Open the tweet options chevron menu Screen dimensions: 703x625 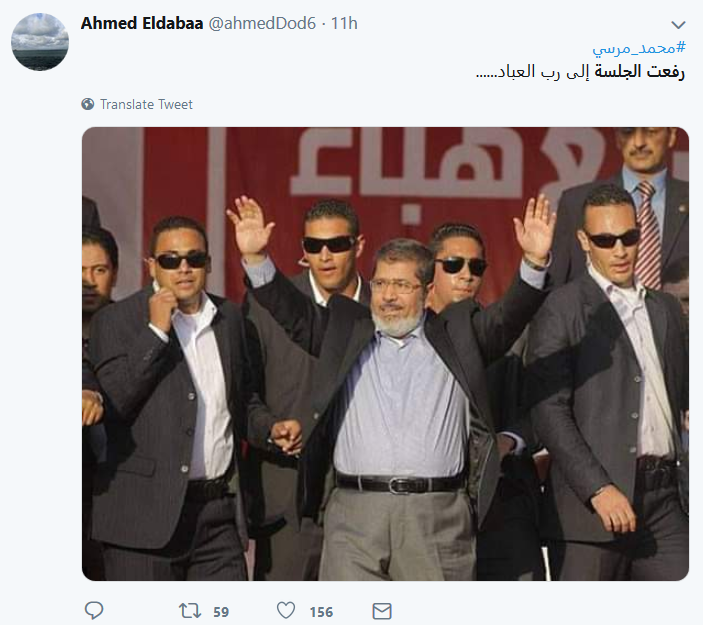[678, 25]
